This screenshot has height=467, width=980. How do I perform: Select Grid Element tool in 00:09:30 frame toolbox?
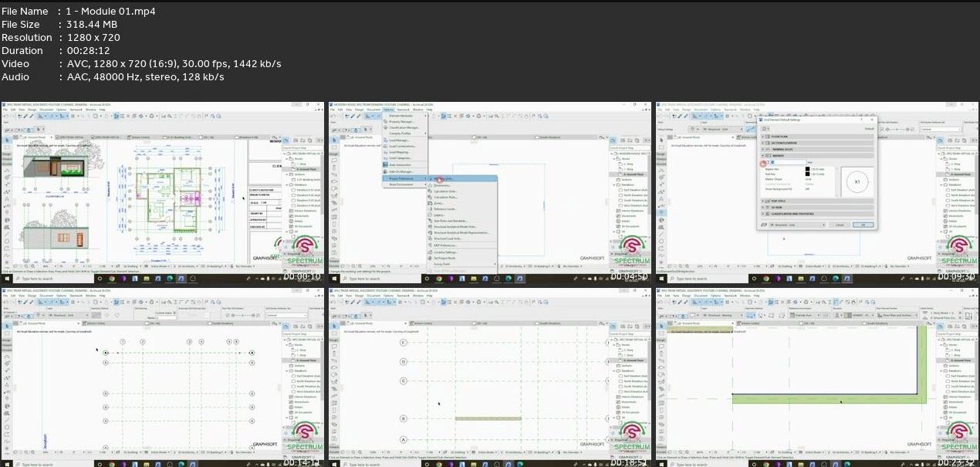tap(661, 213)
